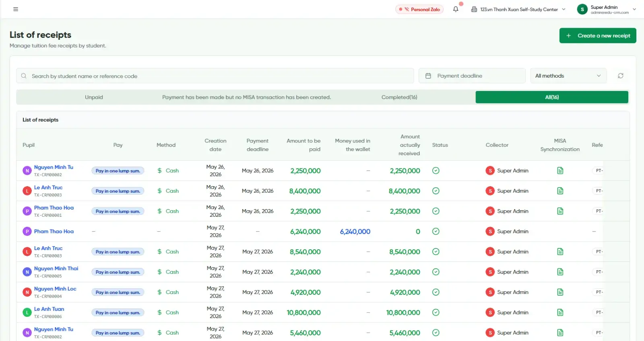
Task: Click the Pupil column header
Action: [x=29, y=145]
